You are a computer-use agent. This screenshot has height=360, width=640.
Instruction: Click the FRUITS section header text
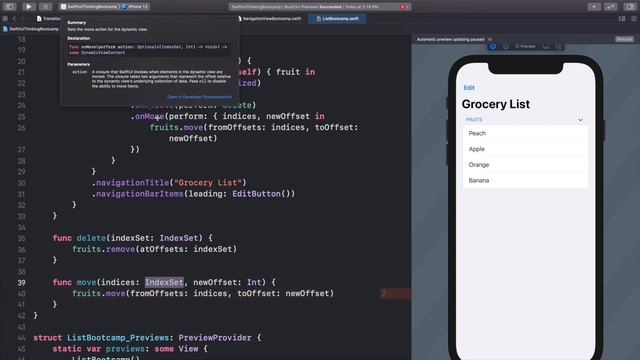tap(474, 120)
